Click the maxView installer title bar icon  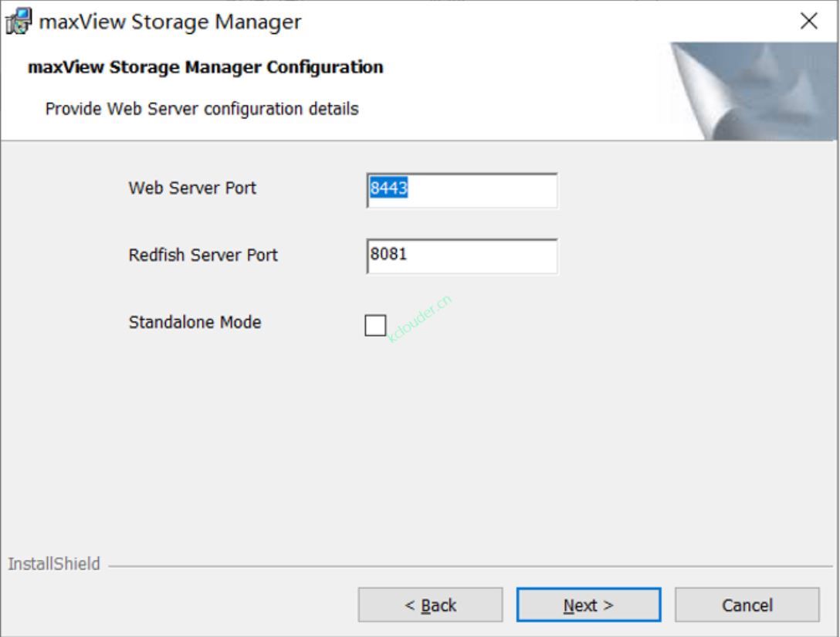click(x=19, y=22)
